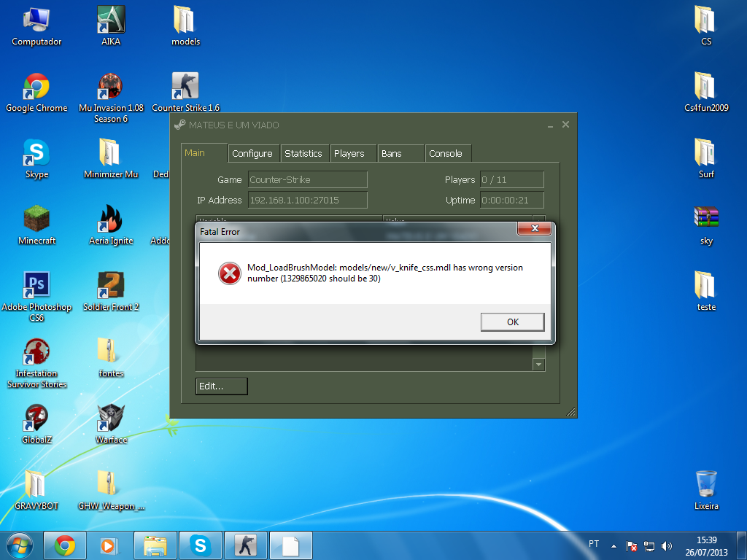
Task: Click the Skype desktop icon
Action: coord(36,154)
